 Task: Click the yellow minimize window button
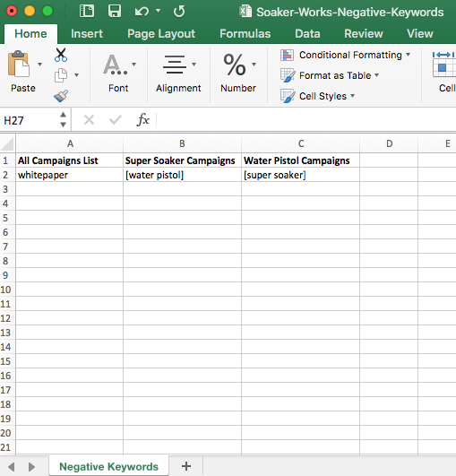point(30,12)
